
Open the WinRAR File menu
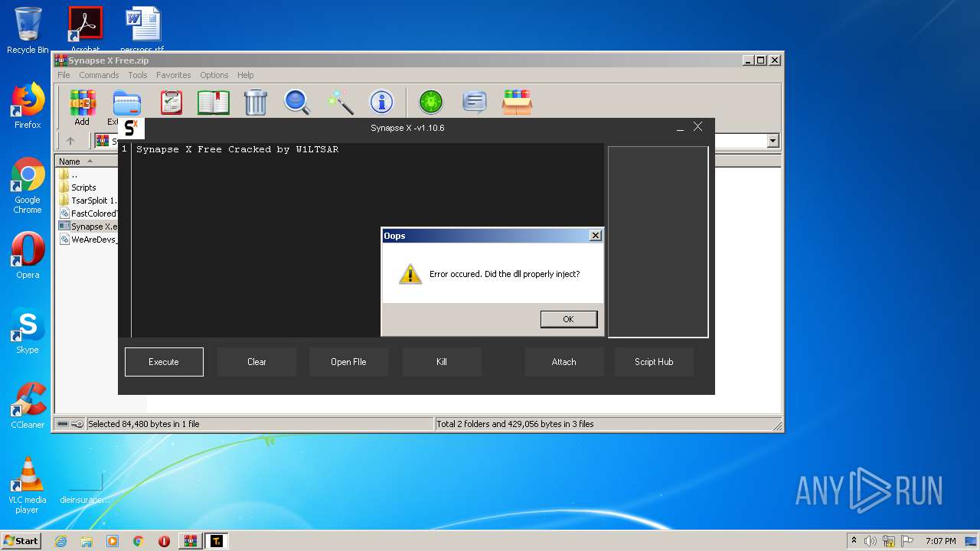pyautogui.click(x=64, y=75)
